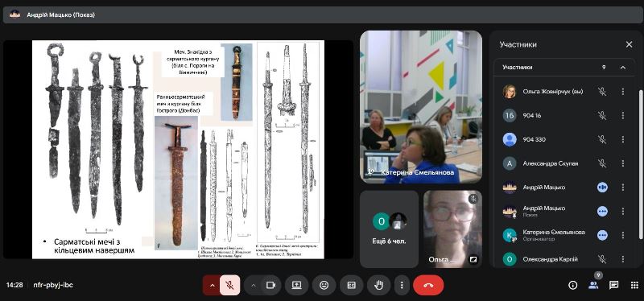This screenshot has height=301, width=644.
Task: Select Александра Скупая avatar letter A
Action: tap(510, 163)
